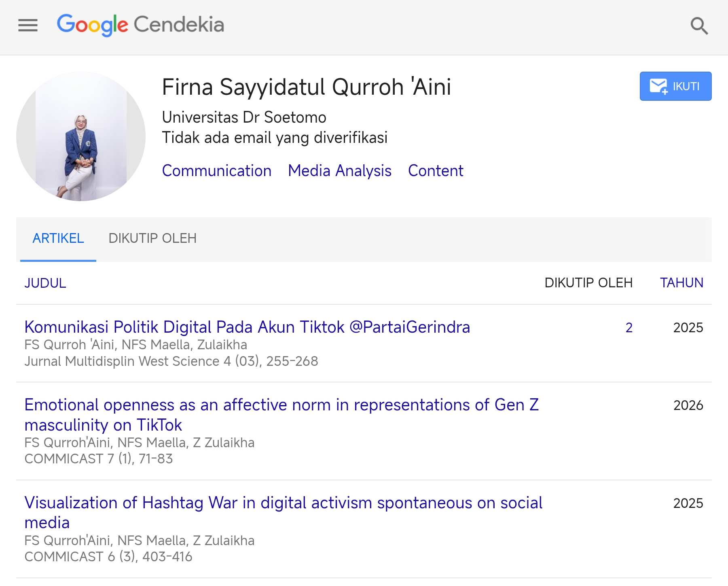Viewport: 728px width, 586px height.
Task: Sort articles by JUDUL column header
Action: 45,283
